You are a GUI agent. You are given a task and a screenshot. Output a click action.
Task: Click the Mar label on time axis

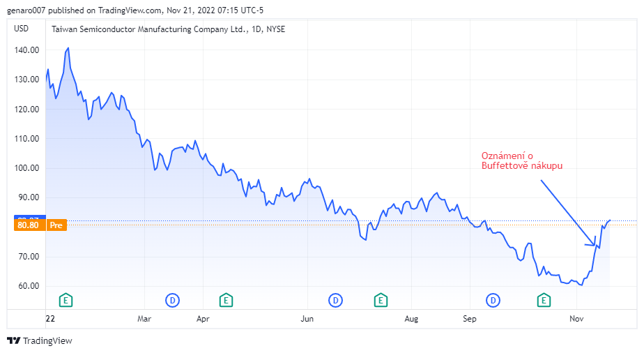(144, 319)
